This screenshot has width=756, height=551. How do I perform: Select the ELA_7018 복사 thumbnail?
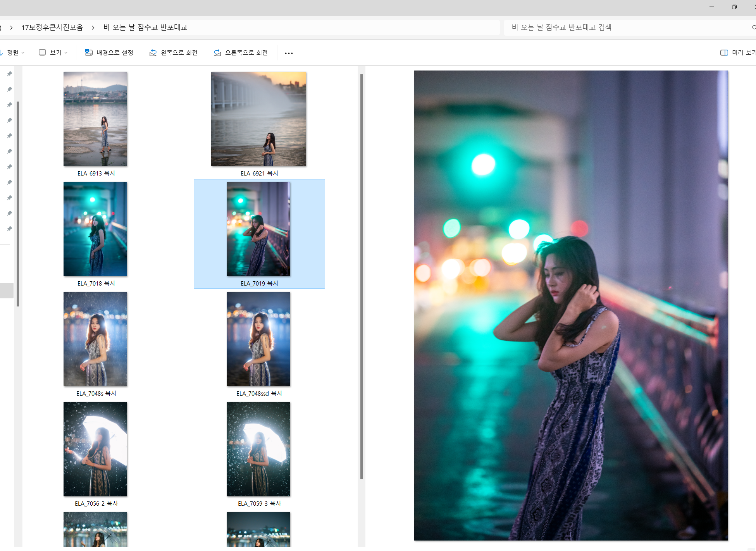[x=95, y=229]
